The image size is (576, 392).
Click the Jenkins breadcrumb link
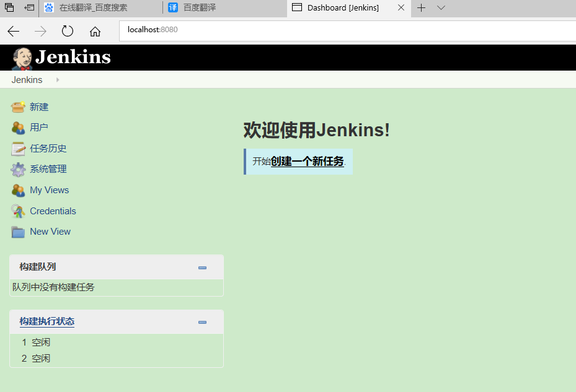coord(27,80)
